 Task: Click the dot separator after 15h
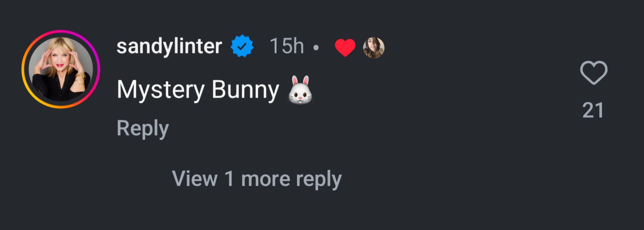coord(316,48)
